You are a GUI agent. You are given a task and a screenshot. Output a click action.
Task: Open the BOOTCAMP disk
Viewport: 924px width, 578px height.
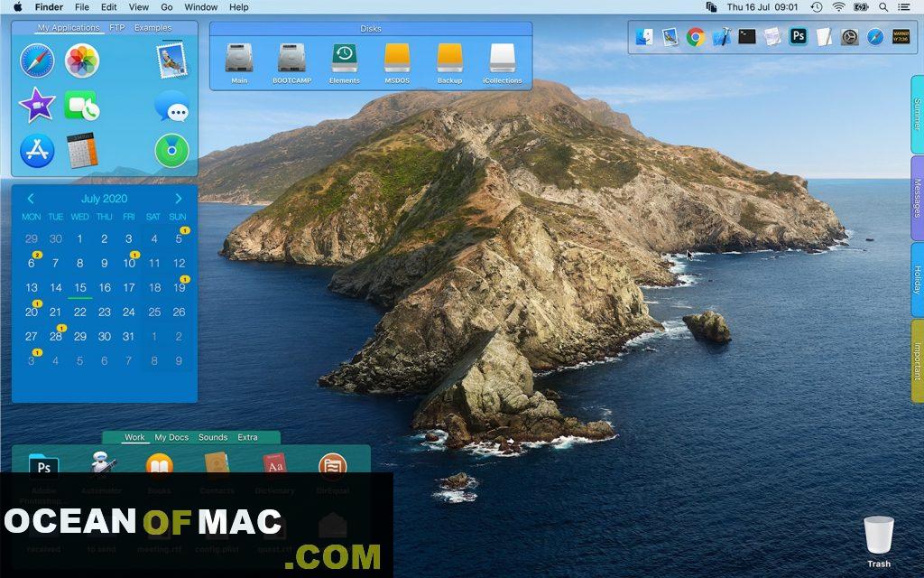[x=291, y=63]
